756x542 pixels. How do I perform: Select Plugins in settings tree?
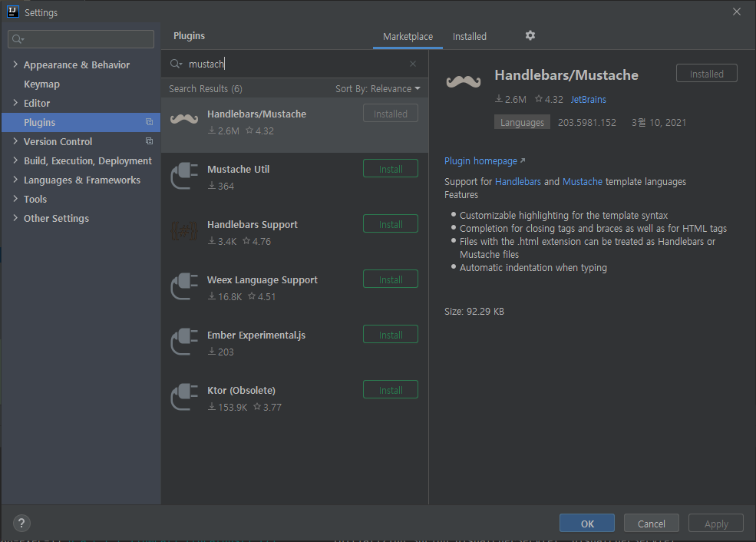(x=81, y=123)
